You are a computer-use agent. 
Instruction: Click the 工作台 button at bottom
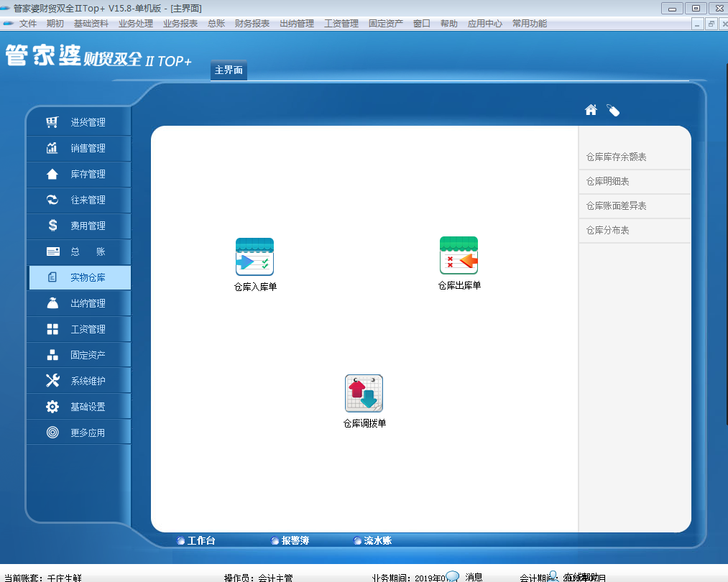tap(196, 541)
